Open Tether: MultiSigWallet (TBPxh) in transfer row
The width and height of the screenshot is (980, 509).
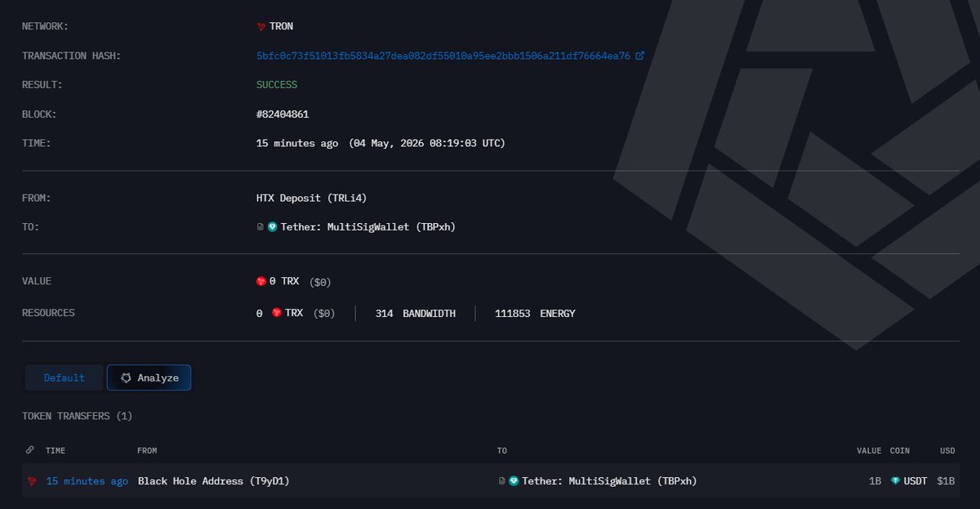pos(609,481)
